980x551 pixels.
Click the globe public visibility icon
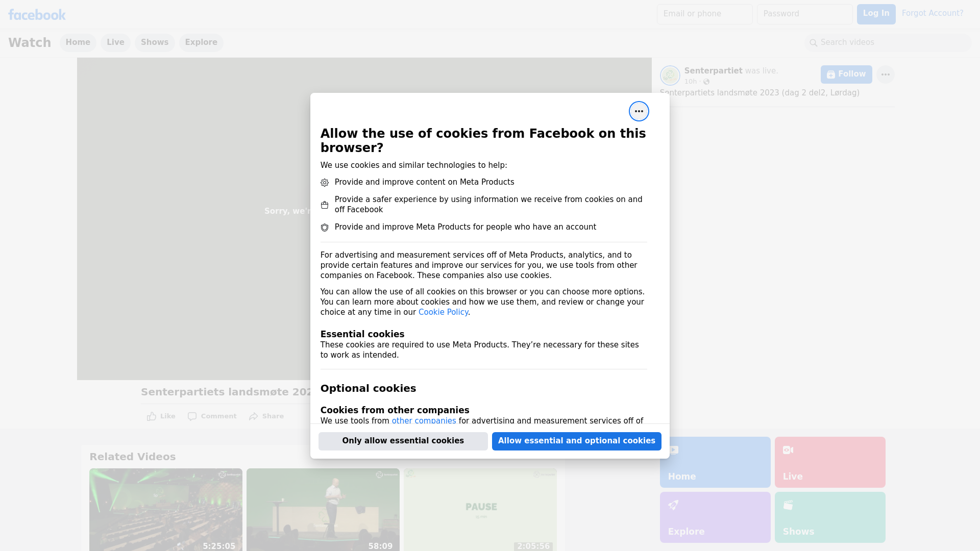[x=706, y=82]
